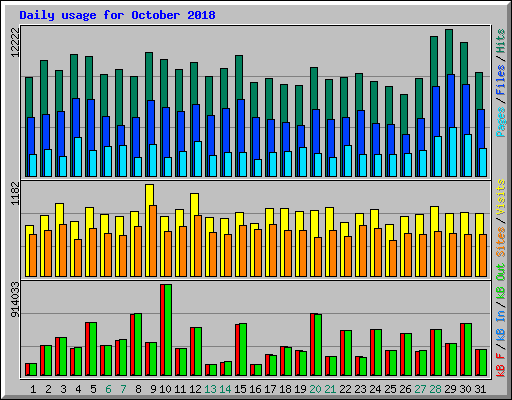The image size is (512, 400).
Task: Click day 30 on the x-axis
Action: pyautogui.click(x=465, y=389)
